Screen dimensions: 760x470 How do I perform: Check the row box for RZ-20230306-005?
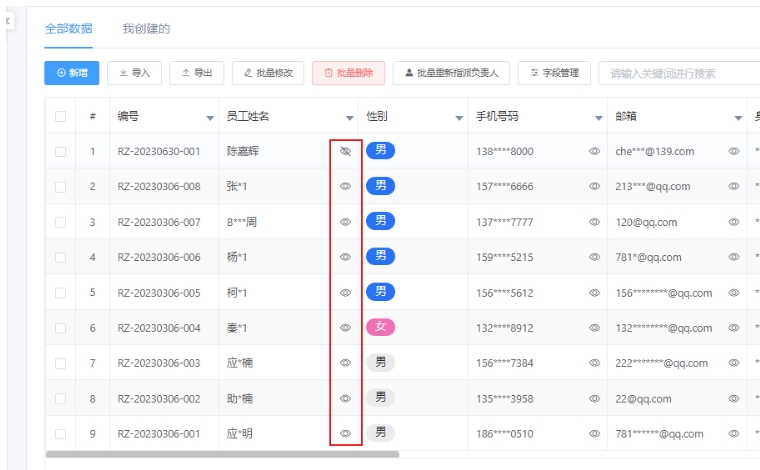60,293
